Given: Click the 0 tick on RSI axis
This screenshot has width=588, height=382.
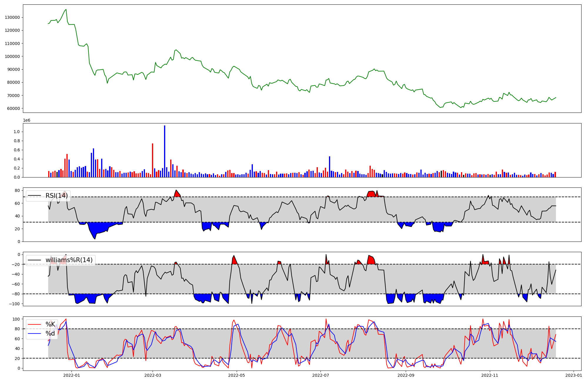Looking at the screenshot, I should [x=19, y=242].
